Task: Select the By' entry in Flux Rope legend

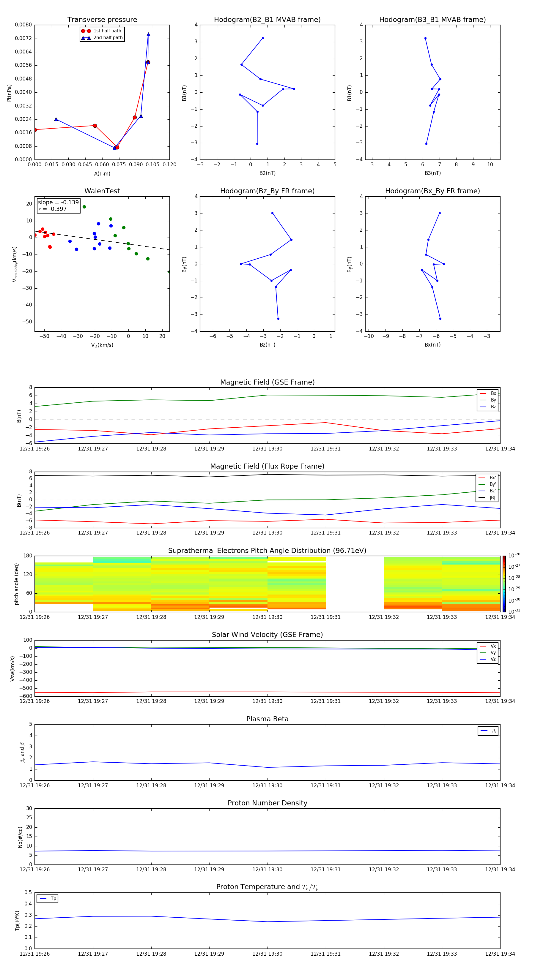Action: click(487, 484)
